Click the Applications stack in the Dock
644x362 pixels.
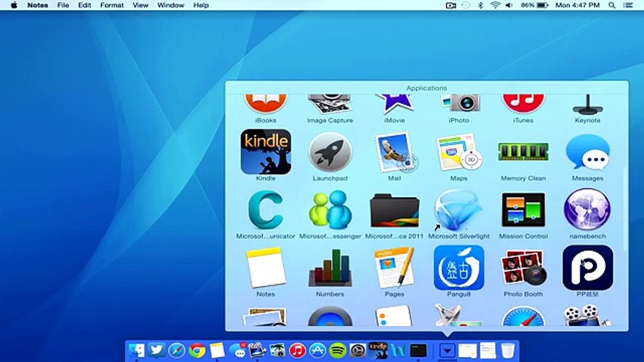tap(447, 350)
